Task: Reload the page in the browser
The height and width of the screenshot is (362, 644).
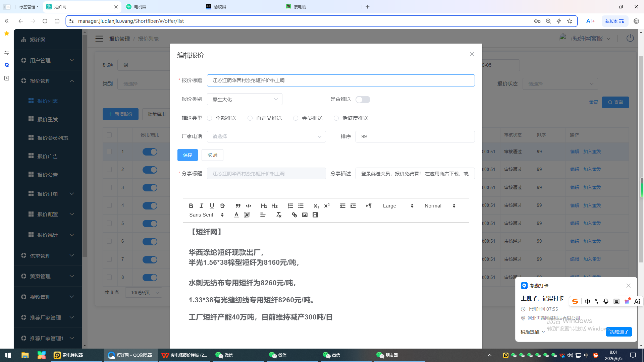Action: [45, 21]
